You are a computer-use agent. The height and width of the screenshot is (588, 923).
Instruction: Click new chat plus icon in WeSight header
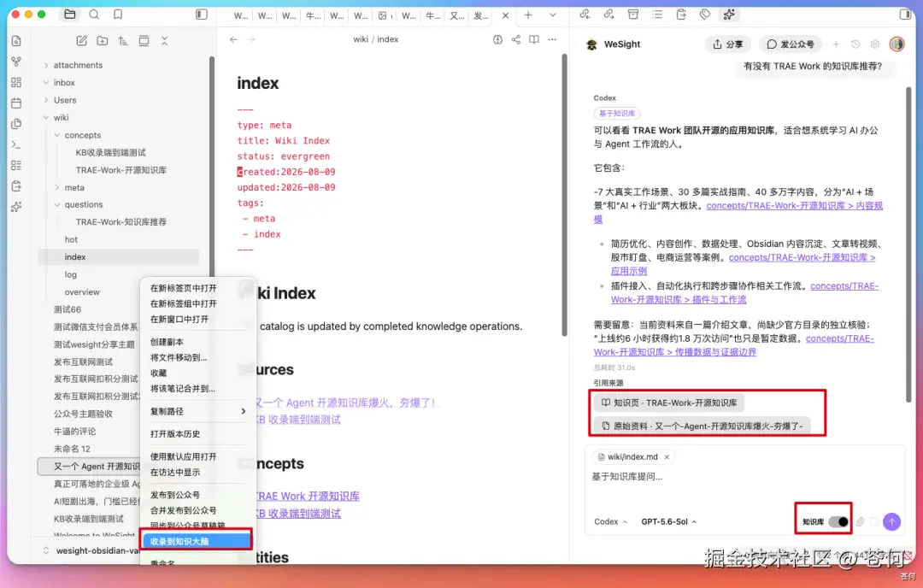tap(836, 44)
